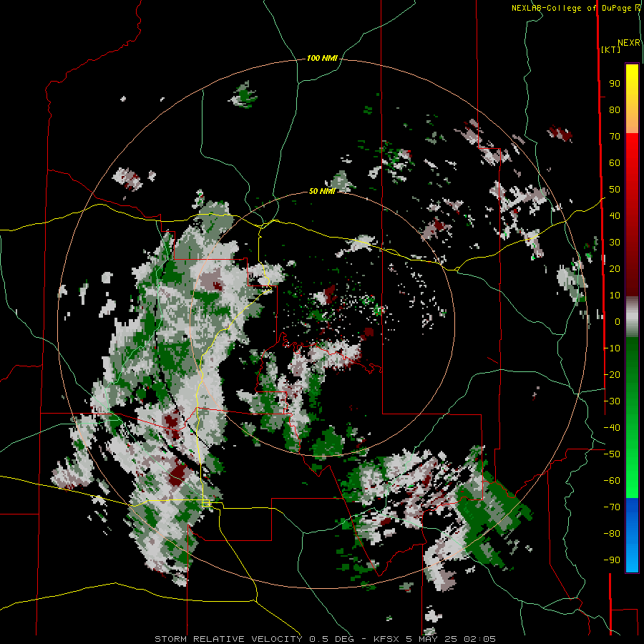644x644 pixels.
Task: Click the 0 value on the velocity scale
Action: coord(618,322)
